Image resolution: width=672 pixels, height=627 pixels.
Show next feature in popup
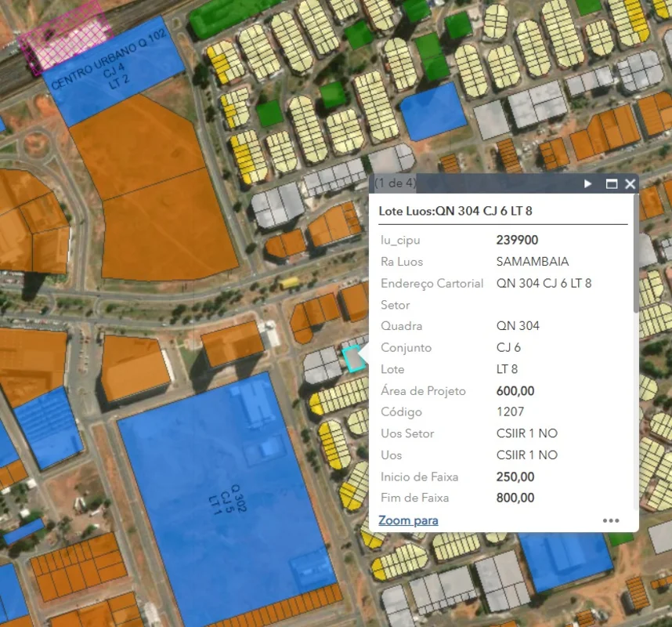(x=588, y=184)
